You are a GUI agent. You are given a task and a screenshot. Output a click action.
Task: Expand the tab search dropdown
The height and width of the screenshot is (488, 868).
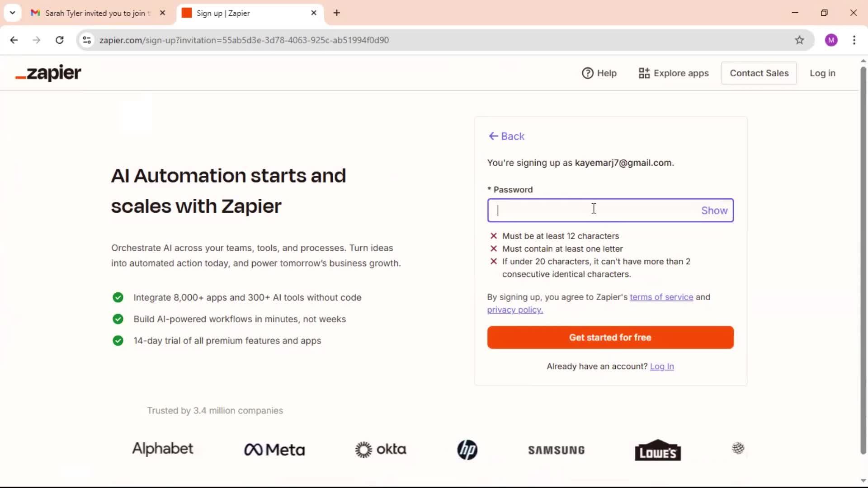point(12,13)
